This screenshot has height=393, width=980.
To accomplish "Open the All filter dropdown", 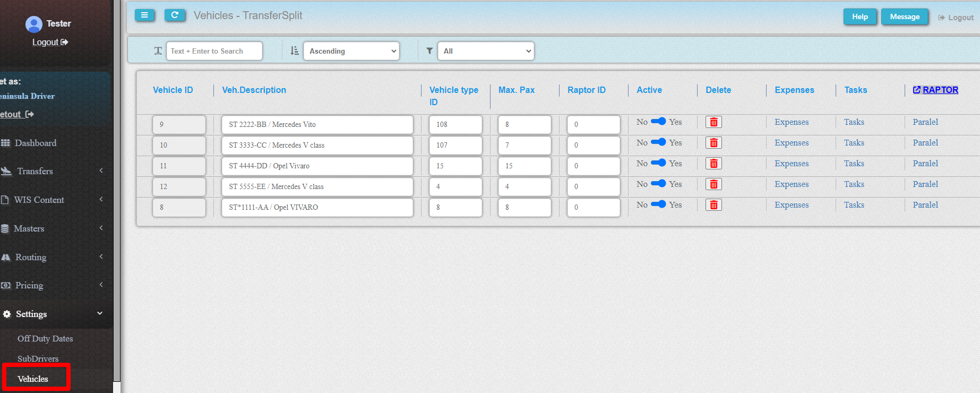I will click(486, 51).
